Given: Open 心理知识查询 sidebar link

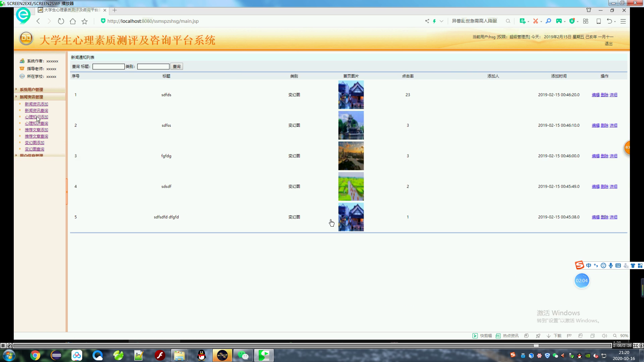Looking at the screenshot, I should (x=36, y=123).
